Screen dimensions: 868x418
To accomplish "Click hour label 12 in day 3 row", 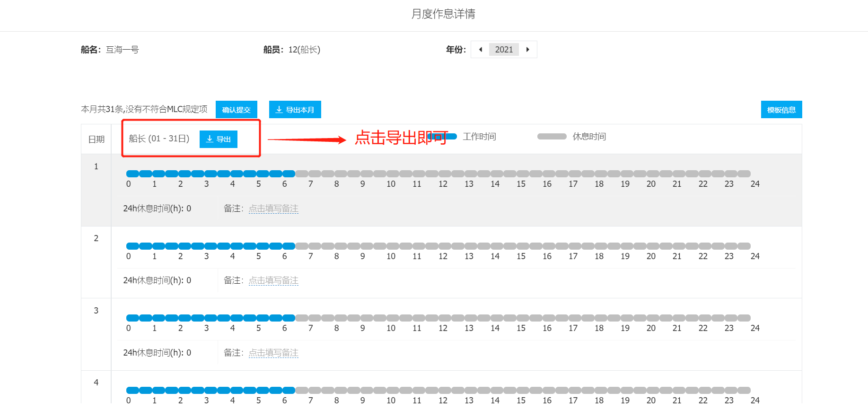I will 443,328.
